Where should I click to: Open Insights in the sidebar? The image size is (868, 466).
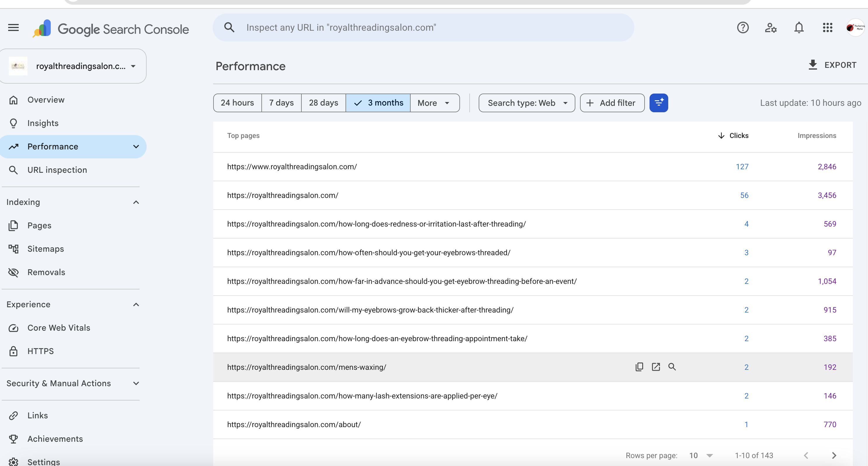click(x=73, y=123)
